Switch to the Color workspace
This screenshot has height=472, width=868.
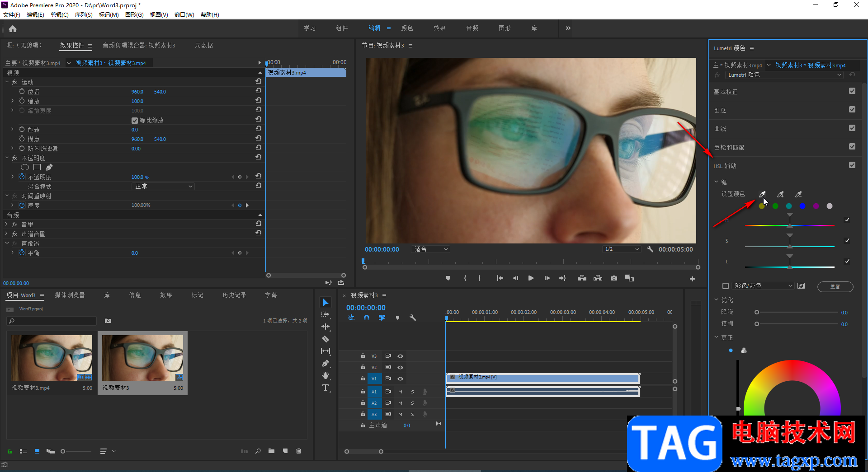coord(407,28)
